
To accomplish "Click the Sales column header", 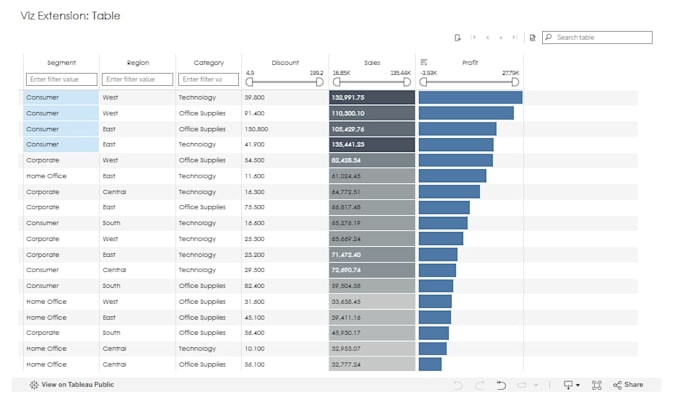I will pyautogui.click(x=372, y=62).
